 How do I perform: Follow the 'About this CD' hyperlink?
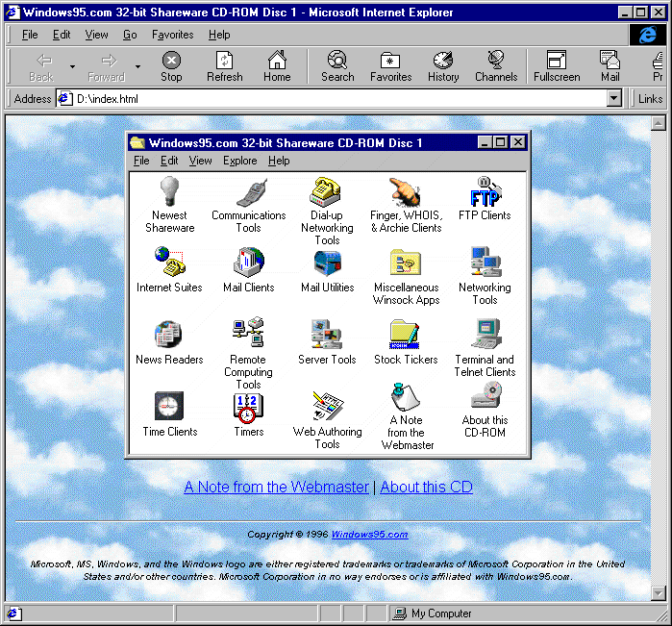(427, 487)
